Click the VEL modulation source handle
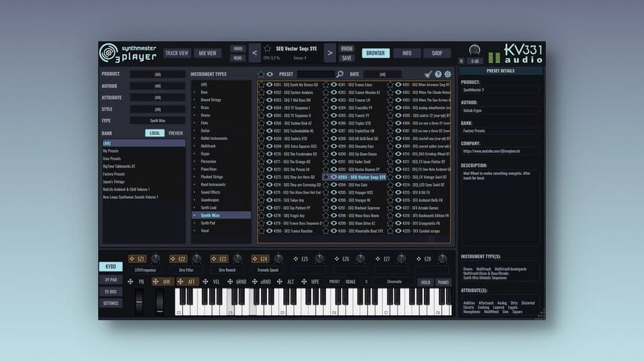This screenshot has height=362, width=644. click(205, 282)
